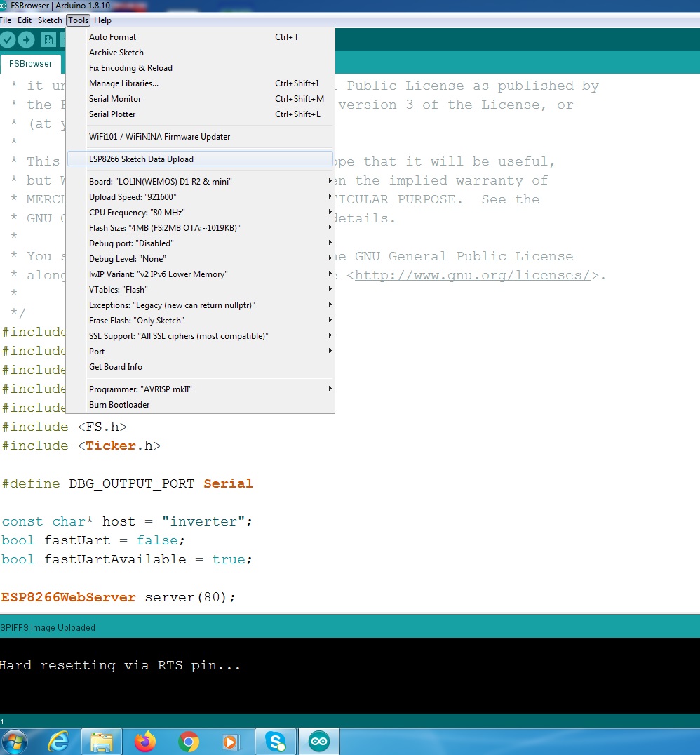Click the New sketch toolbar icon
Viewport: 700px width, 755px height.
48,40
